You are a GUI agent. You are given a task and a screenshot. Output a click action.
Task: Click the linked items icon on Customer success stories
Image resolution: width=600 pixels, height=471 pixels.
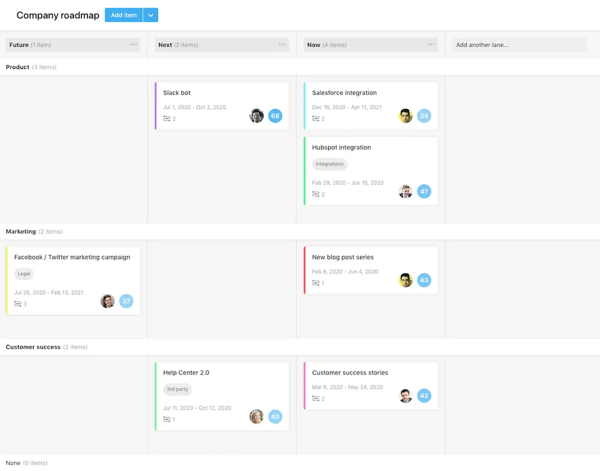click(315, 399)
